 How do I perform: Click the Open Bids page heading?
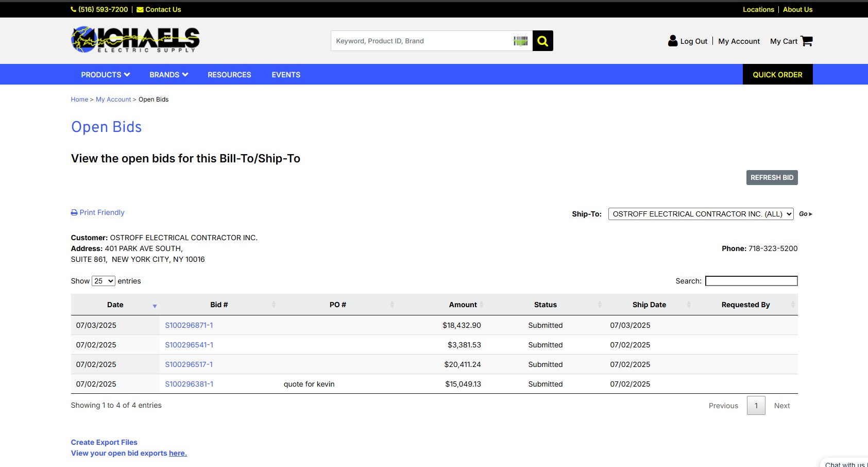pos(107,127)
